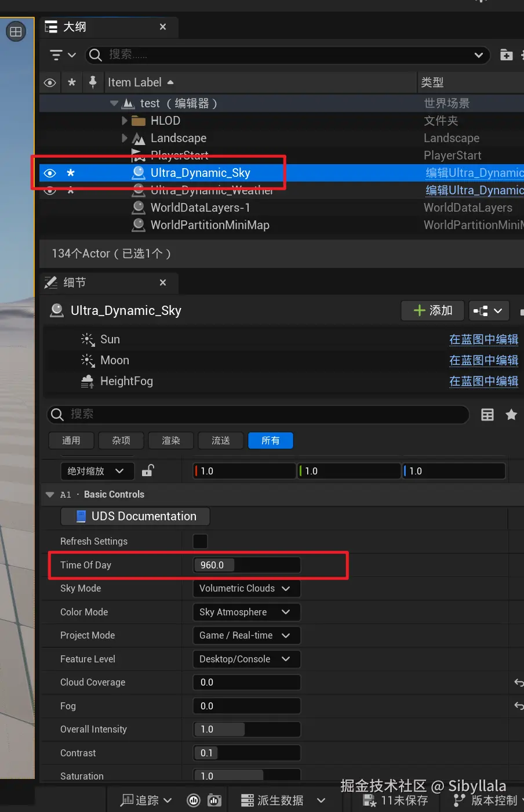The width and height of the screenshot is (524, 812).
Task: Toggle the scale lock icon
Action: [148, 470]
